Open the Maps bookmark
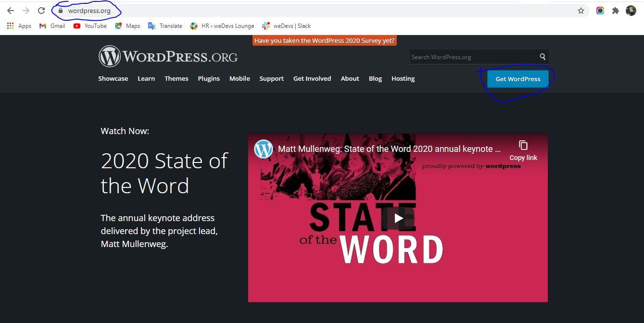The image size is (644, 323). 127,26
